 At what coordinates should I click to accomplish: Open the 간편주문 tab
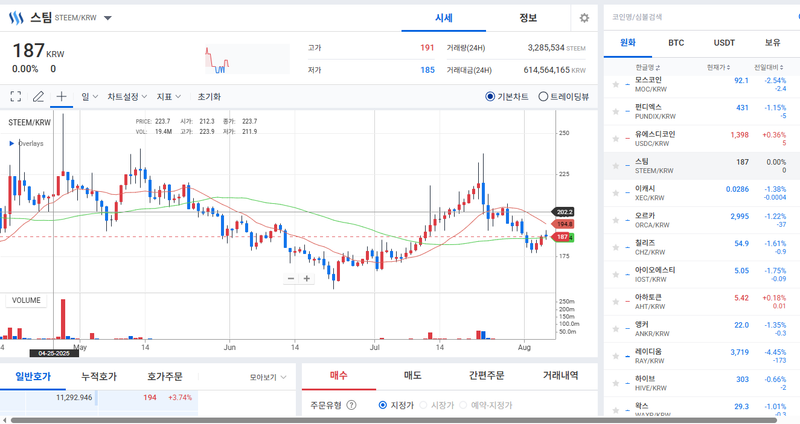click(x=486, y=376)
